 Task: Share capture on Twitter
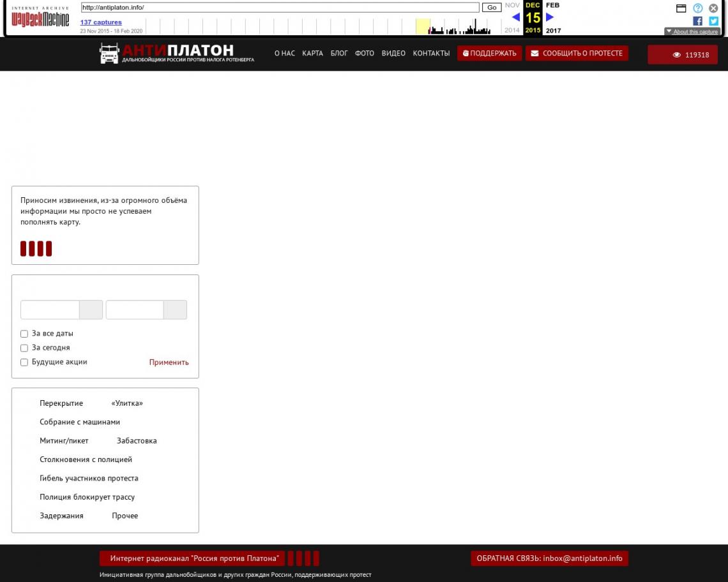point(713,21)
